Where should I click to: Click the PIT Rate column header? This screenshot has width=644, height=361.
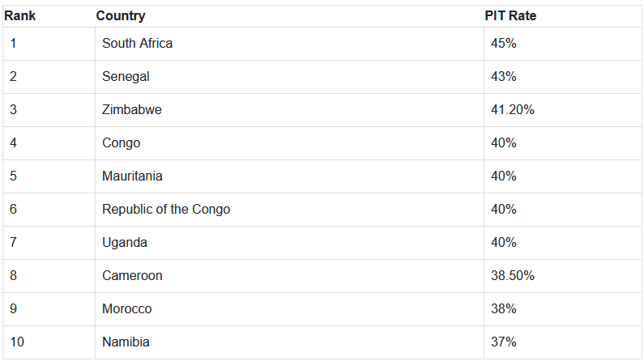[x=510, y=15]
